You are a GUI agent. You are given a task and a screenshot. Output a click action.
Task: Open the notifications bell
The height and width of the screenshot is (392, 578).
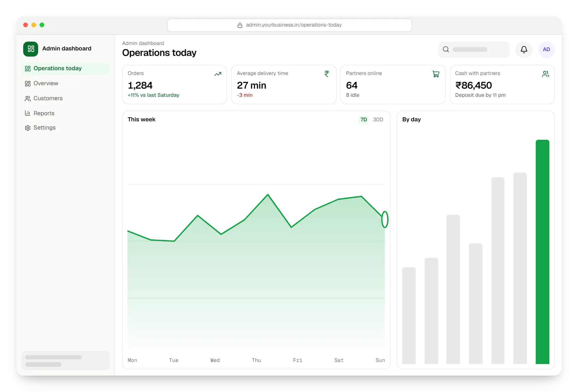pyautogui.click(x=524, y=49)
